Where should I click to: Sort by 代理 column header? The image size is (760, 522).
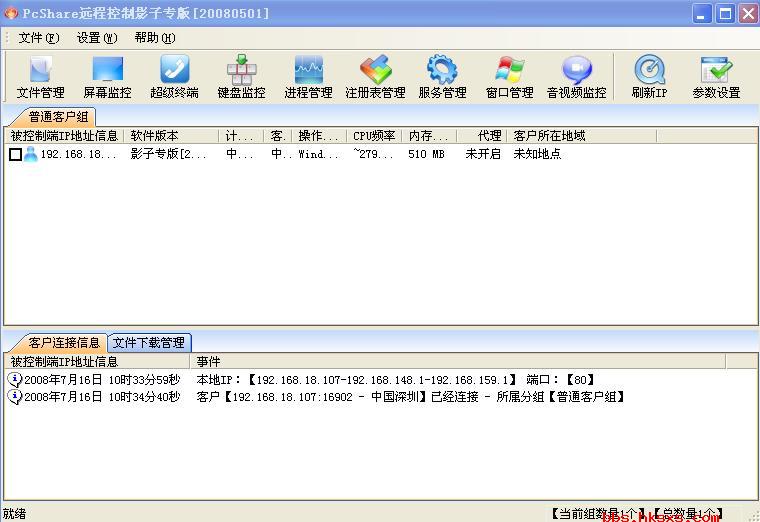coord(482,136)
